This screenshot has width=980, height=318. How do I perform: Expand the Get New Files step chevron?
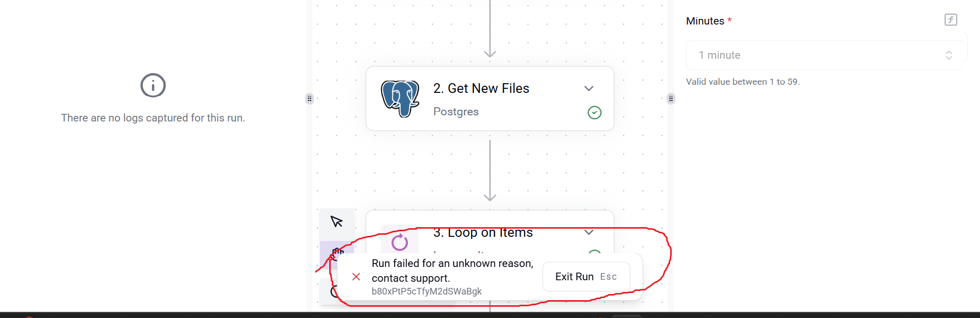tap(589, 88)
